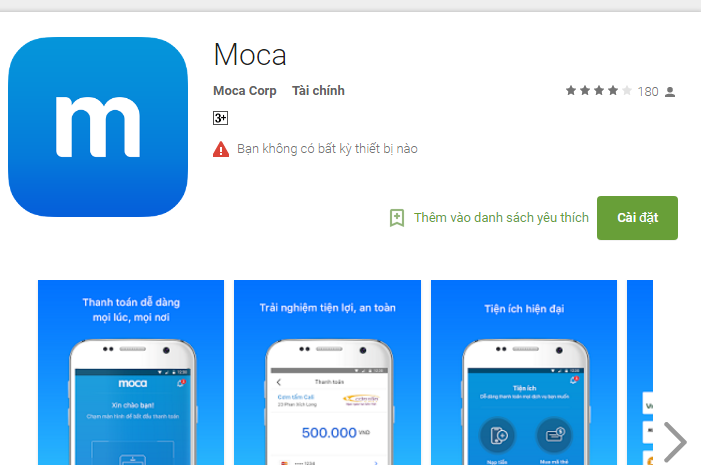Click the wishlist bookmark icon
Viewport: 701px width, 465px height.
click(x=397, y=218)
